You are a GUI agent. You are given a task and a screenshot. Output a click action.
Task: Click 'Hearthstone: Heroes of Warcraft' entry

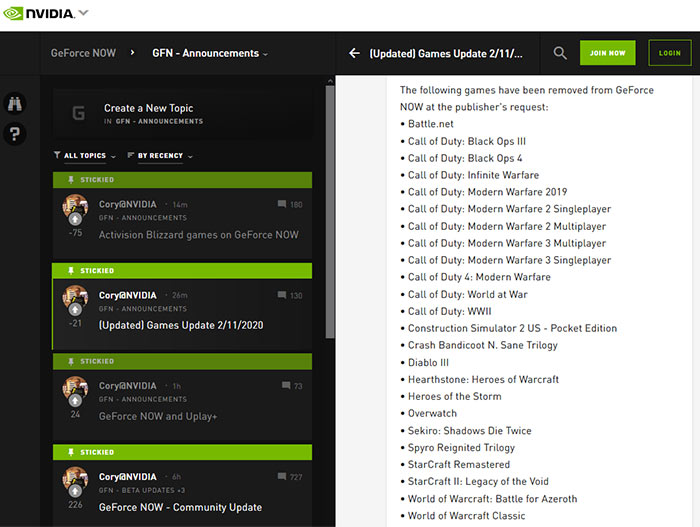483,380
